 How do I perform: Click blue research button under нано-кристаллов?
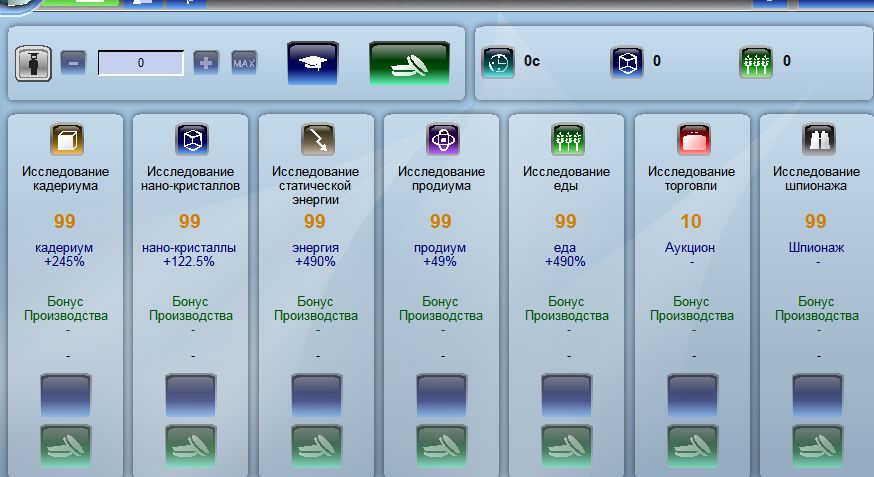point(191,396)
